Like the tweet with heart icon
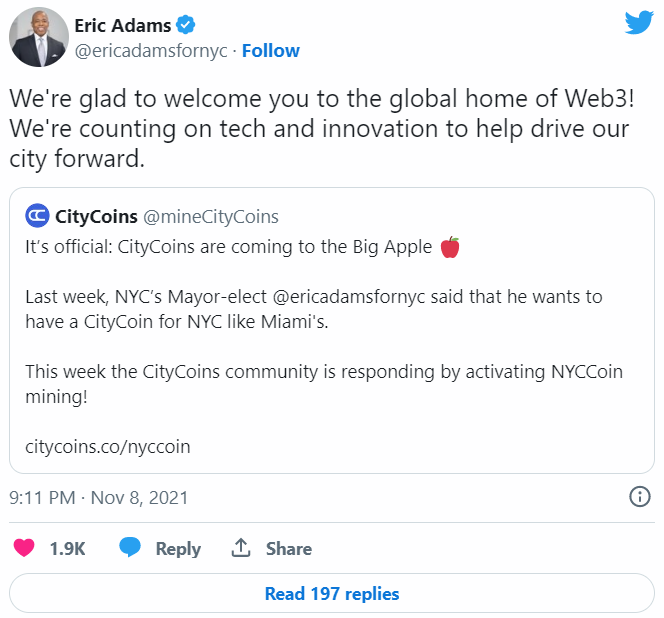The height and width of the screenshot is (618, 664). click(24, 548)
